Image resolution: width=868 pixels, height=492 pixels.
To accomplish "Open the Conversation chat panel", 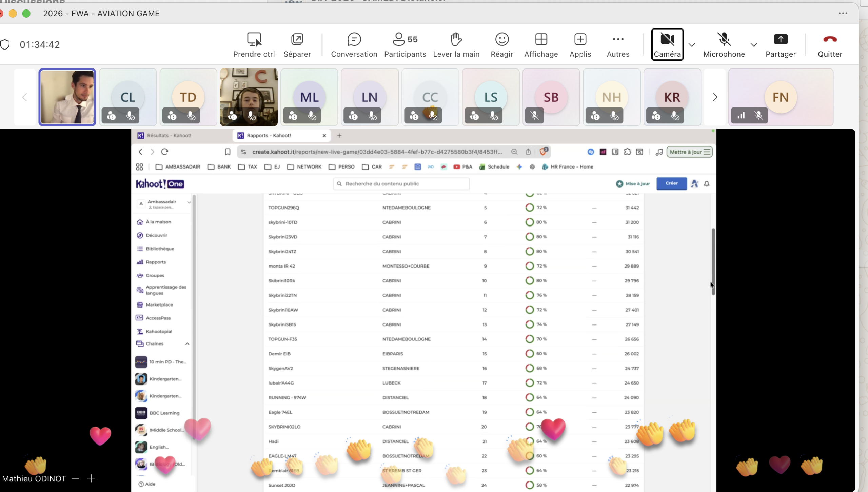I will pos(354,40).
